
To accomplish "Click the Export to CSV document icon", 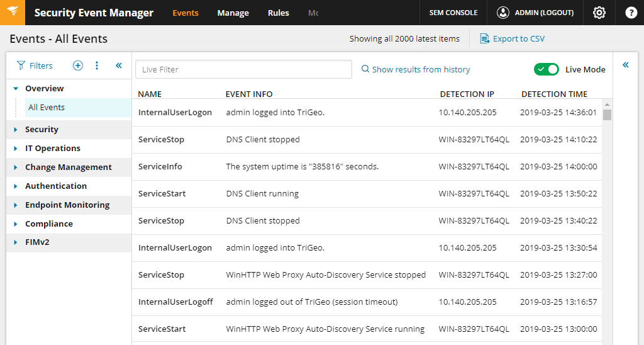I will pos(485,38).
